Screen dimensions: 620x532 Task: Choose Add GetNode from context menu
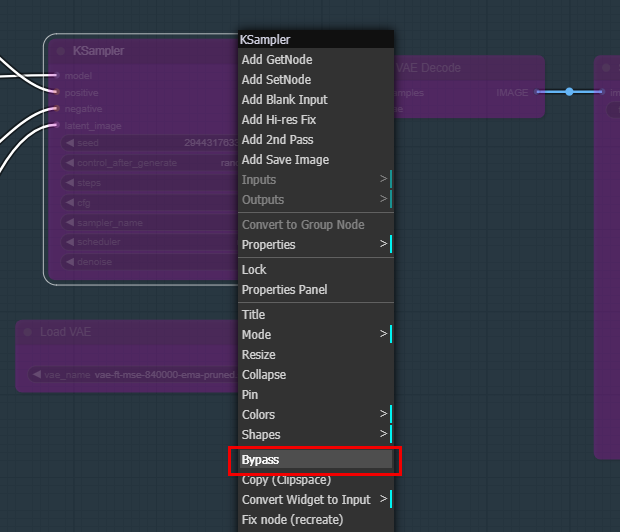pos(316,60)
